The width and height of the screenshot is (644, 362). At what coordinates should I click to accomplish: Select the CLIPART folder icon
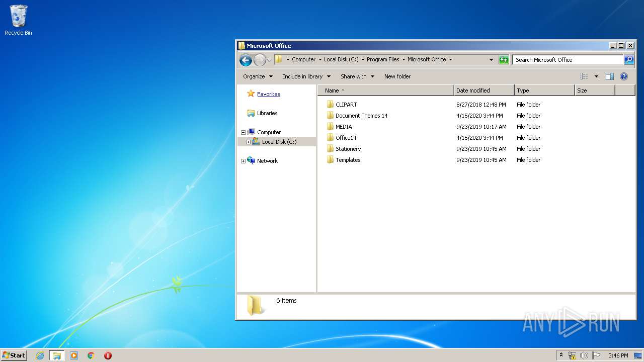(330, 105)
